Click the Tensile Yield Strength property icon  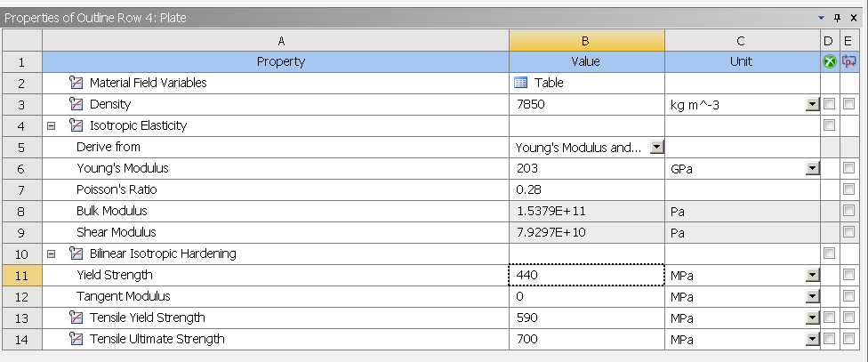tap(76, 318)
